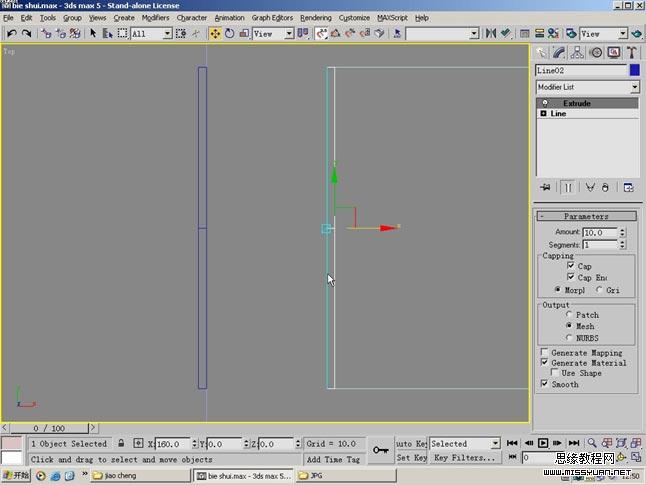This screenshot has height=485, width=646.
Task: Open Select by Name dialog icon
Action: point(108,33)
